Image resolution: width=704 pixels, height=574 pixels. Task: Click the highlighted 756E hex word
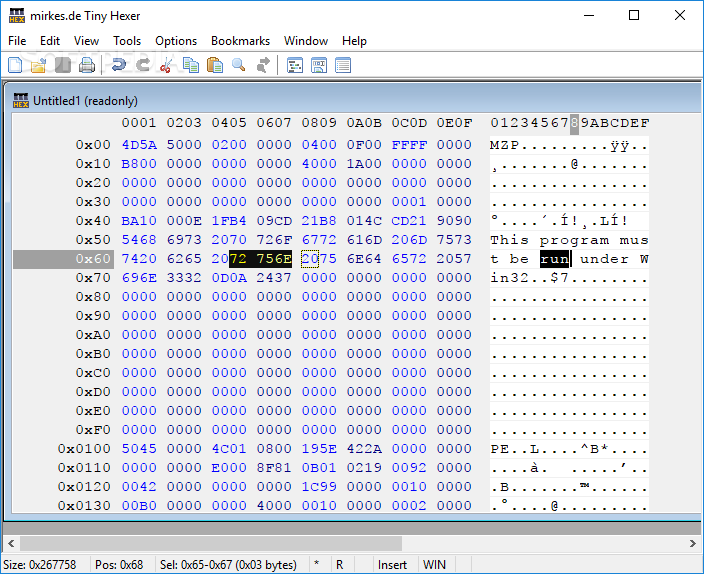pos(274,259)
